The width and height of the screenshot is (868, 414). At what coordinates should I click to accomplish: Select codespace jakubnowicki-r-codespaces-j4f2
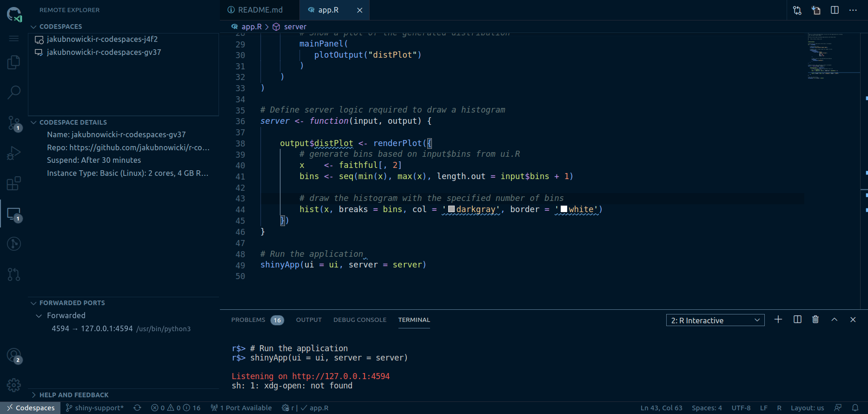[x=123, y=40]
